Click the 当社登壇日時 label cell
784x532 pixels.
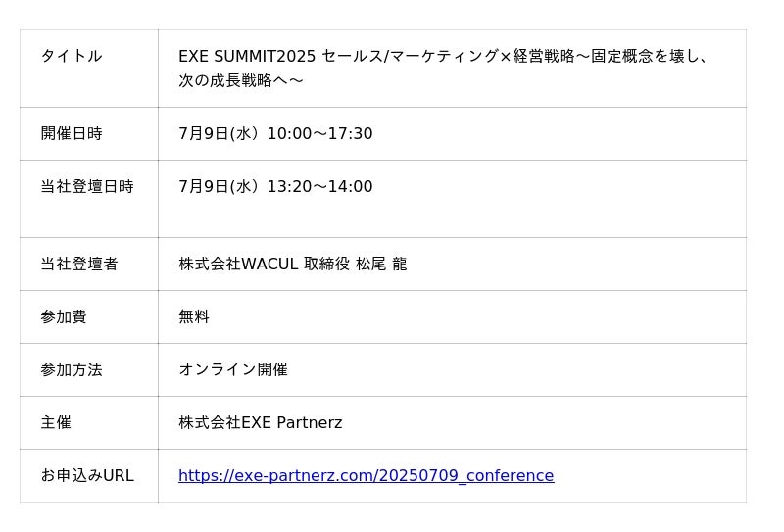pyautogui.click(x=89, y=199)
